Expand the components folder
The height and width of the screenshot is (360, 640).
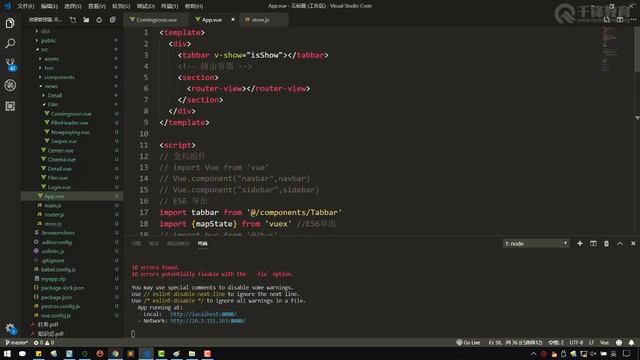(59, 77)
